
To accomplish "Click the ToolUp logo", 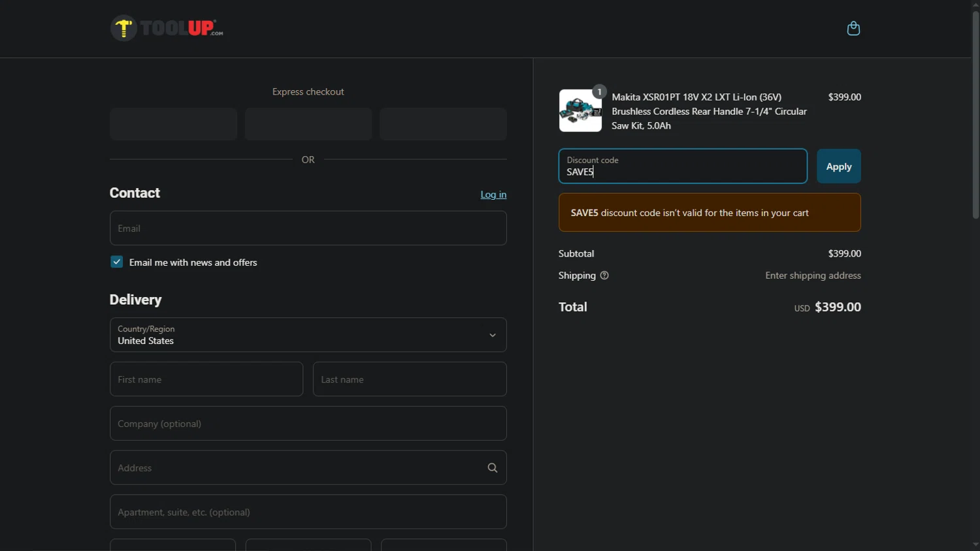I will pos(167,29).
